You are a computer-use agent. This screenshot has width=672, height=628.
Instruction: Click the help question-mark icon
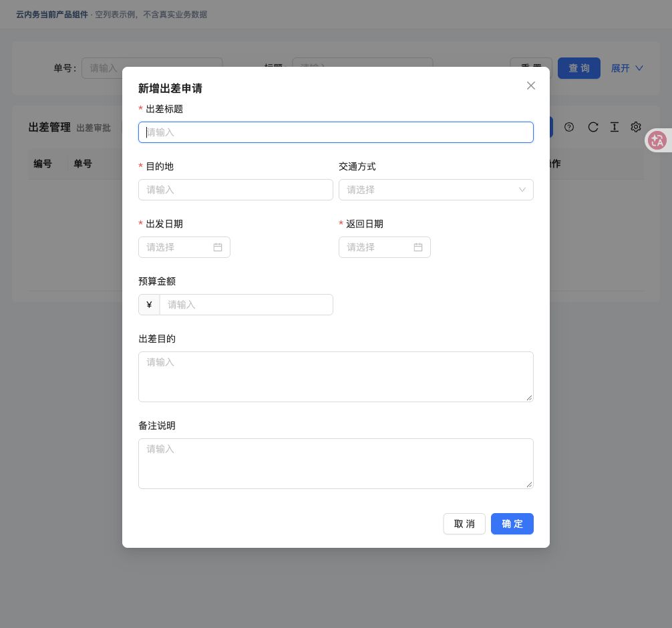point(568,128)
